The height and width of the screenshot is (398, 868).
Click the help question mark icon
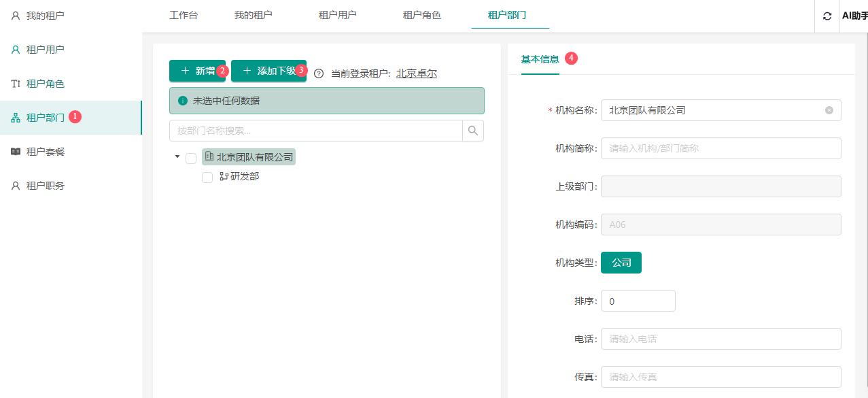click(x=319, y=73)
